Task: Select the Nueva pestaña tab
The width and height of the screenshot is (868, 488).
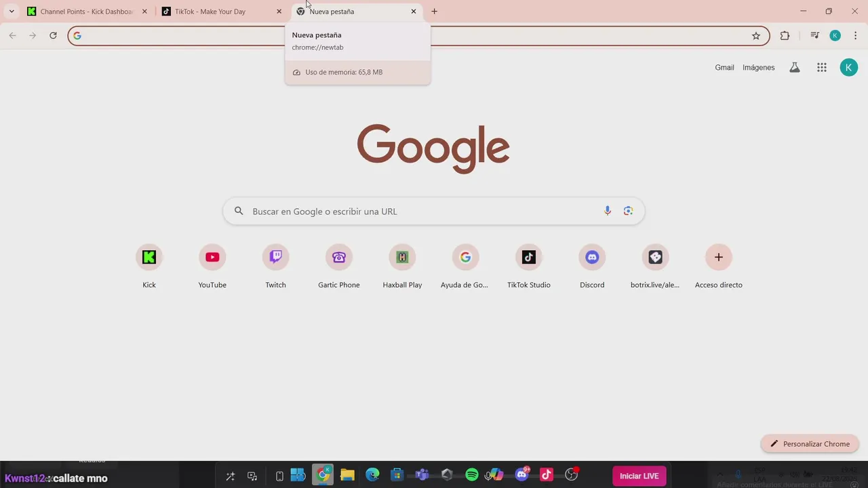Action: [357, 12]
